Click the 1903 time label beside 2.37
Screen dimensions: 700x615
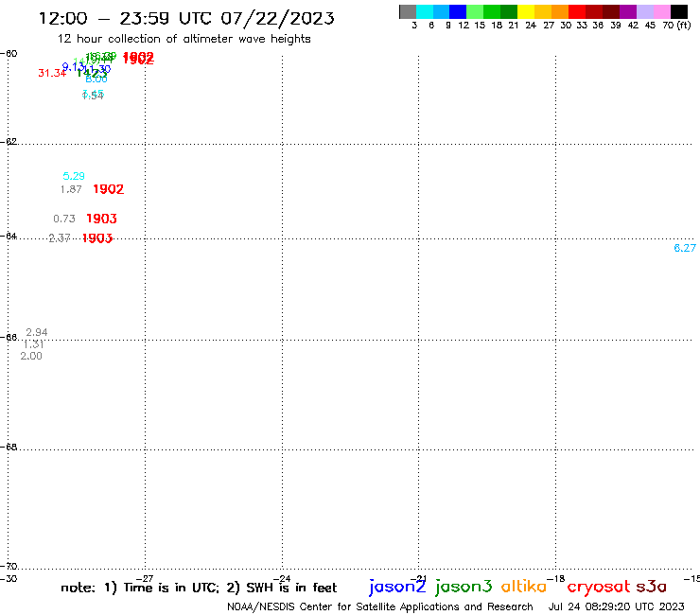[97, 238]
